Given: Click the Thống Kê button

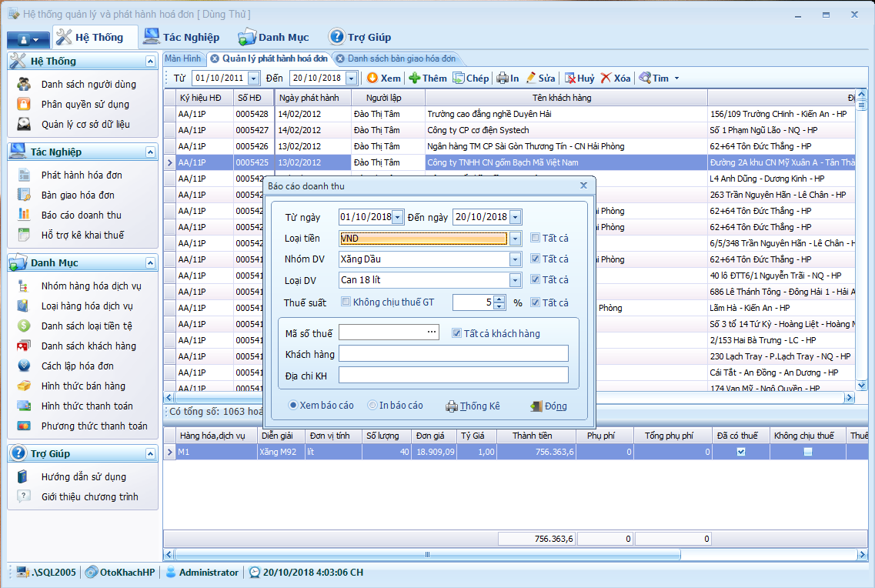Looking at the screenshot, I should (473, 406).
